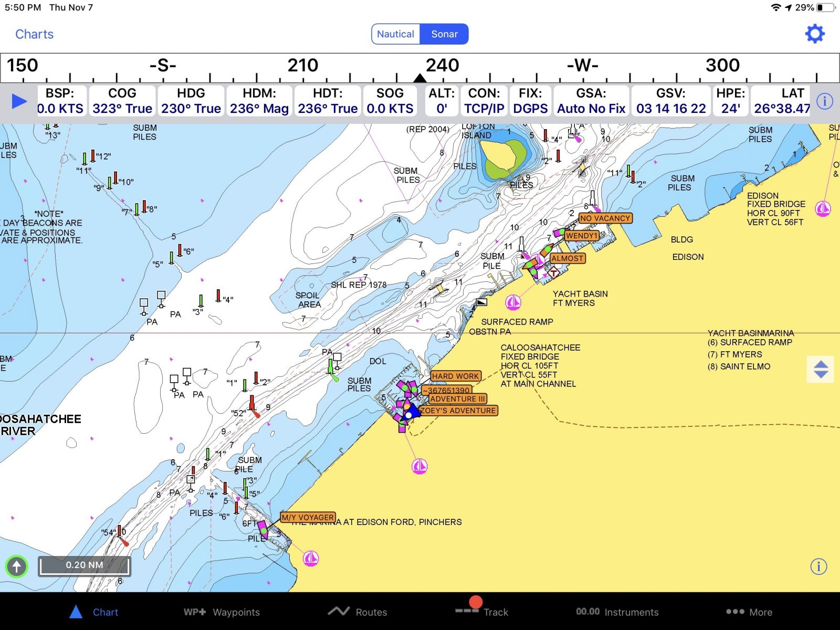Viewport: 840px width, 630px height.
Task: Tap the HDT 236° True field
Action: (328, 101)
